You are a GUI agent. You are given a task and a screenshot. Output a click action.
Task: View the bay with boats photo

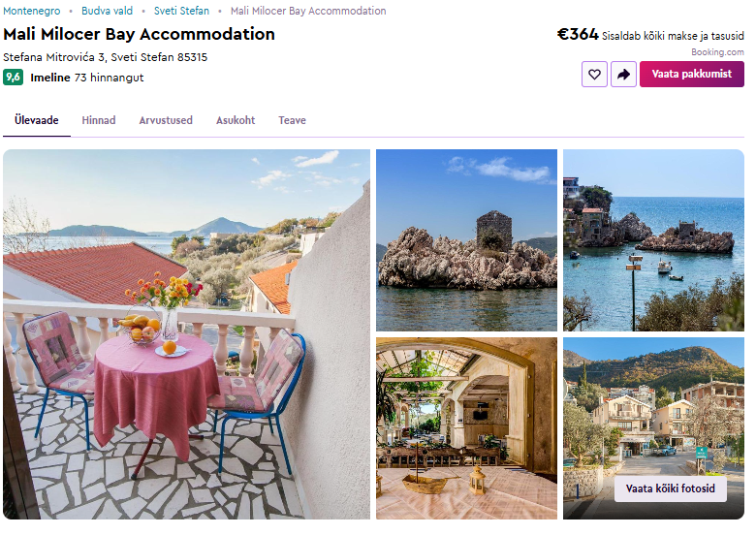(x=653, y=240)
